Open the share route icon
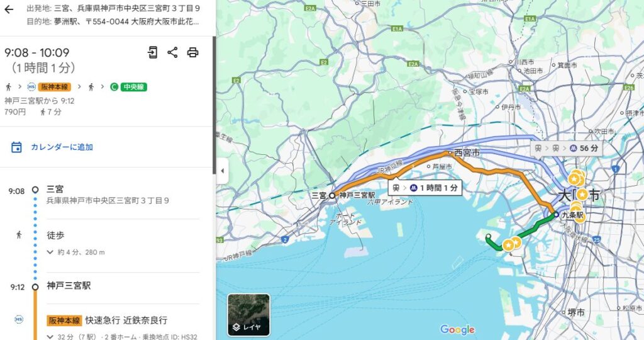Screen dimensions: 644x340 [172, 52]
